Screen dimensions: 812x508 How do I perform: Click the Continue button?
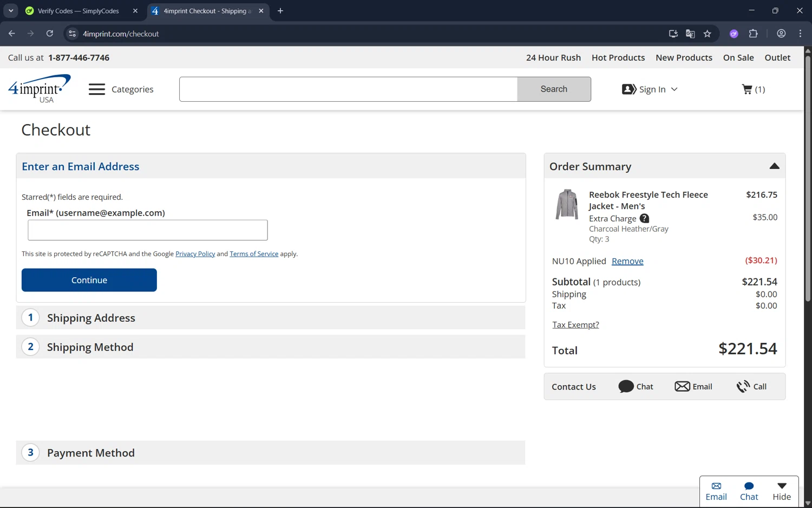[89, 280]
